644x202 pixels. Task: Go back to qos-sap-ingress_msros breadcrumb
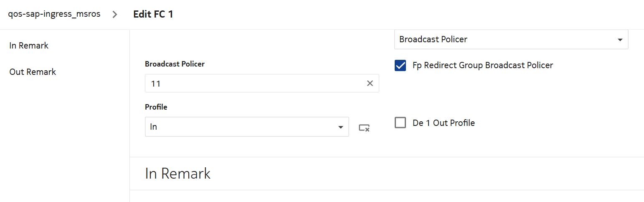click(54, 14)
